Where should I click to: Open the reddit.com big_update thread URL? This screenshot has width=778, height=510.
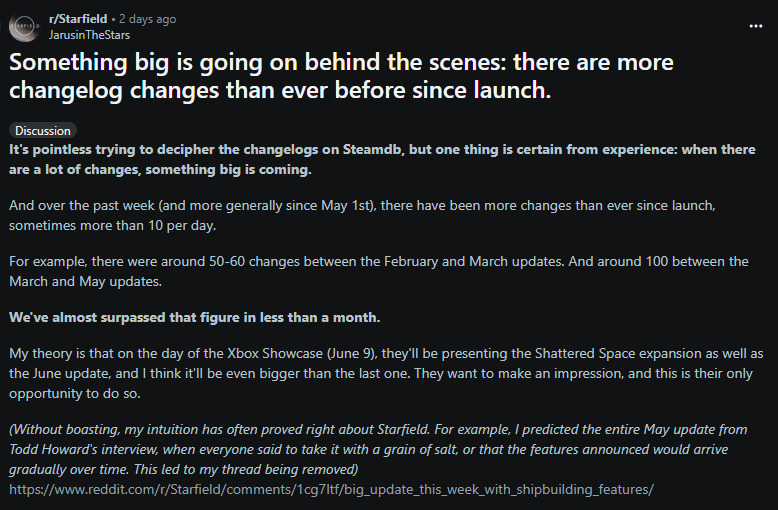tap(330, 489)
